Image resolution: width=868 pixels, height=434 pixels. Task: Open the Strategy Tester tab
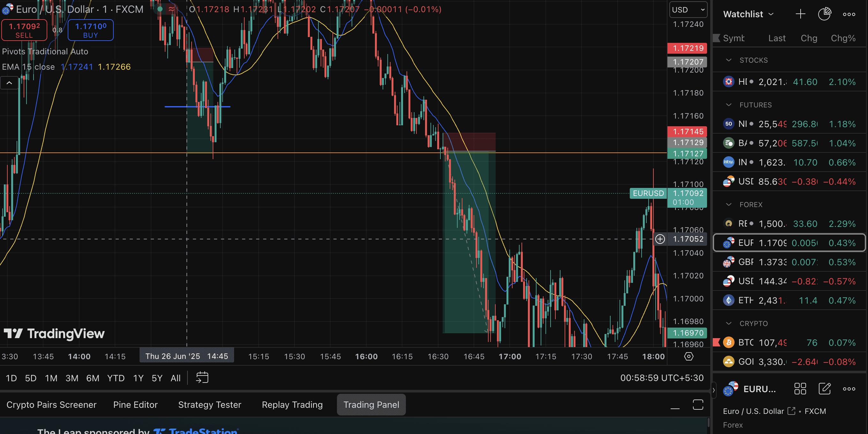(x=209, y=405)
